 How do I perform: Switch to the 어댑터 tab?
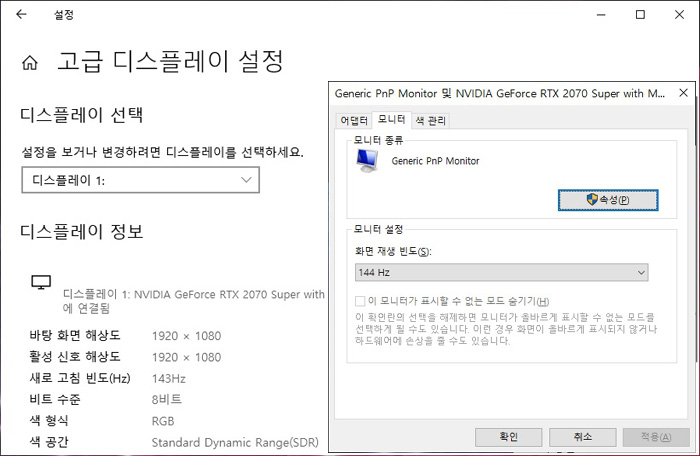(x=354, y=120)
